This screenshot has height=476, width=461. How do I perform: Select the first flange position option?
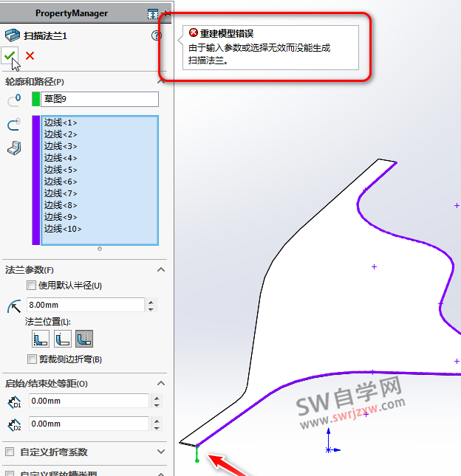[40, 339]
